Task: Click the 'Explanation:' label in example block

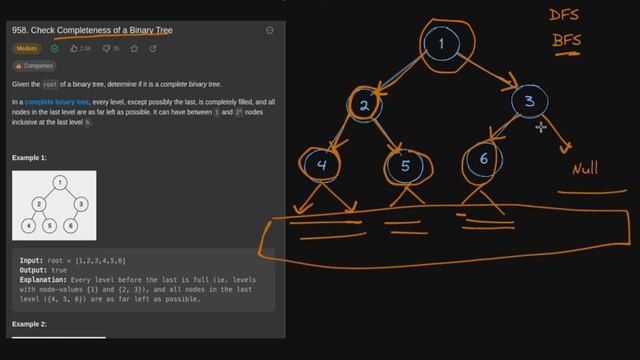Action: click(x=43, y=280)
